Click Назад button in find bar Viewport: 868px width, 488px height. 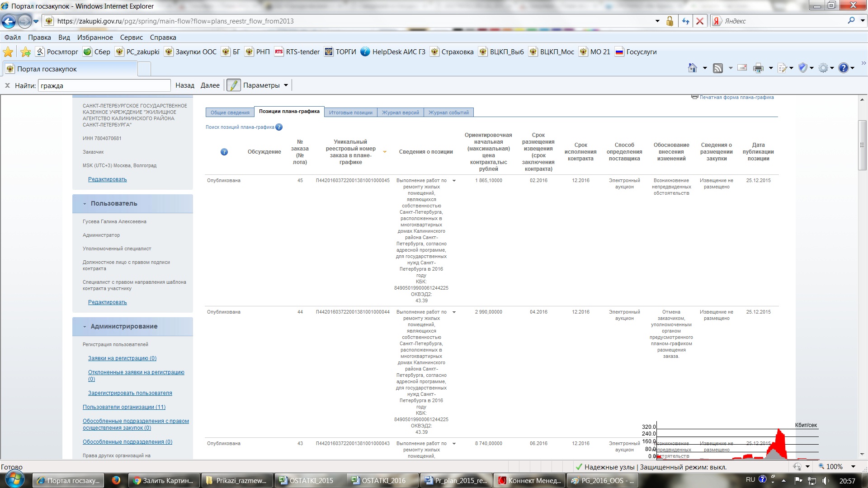click(184, 85)
